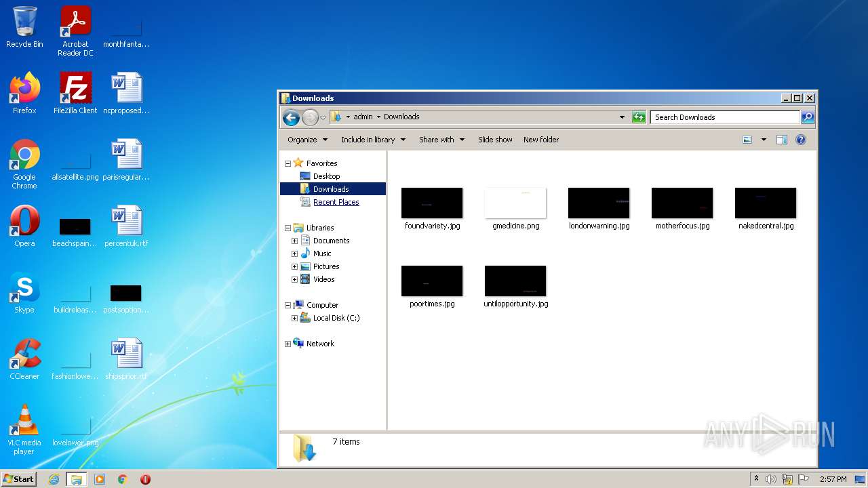Open the address bar history dropdown
868x488 pixels.
pos(622,117)
